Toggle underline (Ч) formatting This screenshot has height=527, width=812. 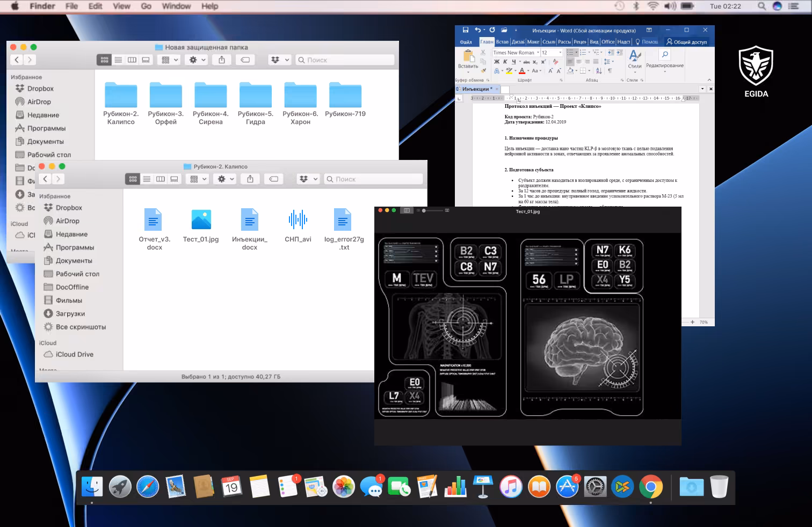tap(513, 62)
